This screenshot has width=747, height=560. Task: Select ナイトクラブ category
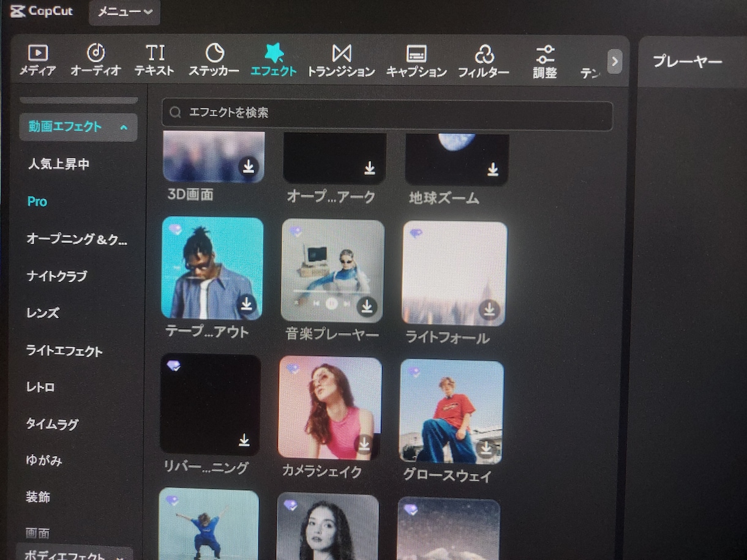tap(56, 276)
